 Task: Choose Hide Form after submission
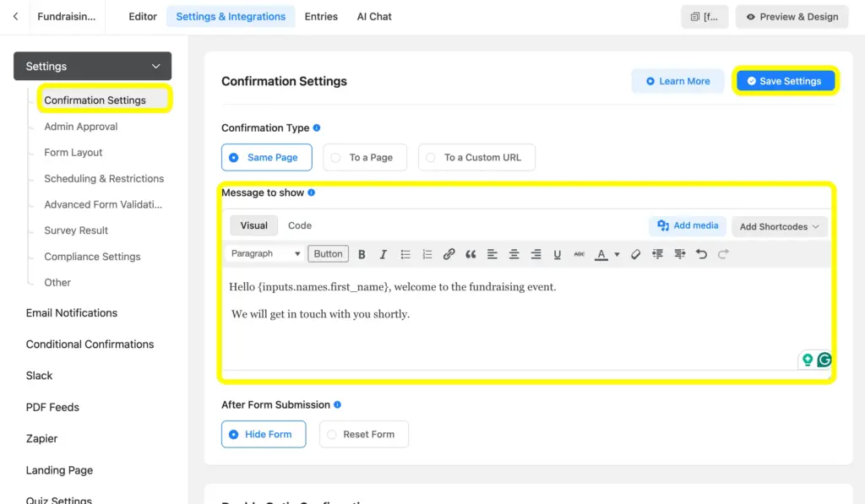click(x=264, y=435)
